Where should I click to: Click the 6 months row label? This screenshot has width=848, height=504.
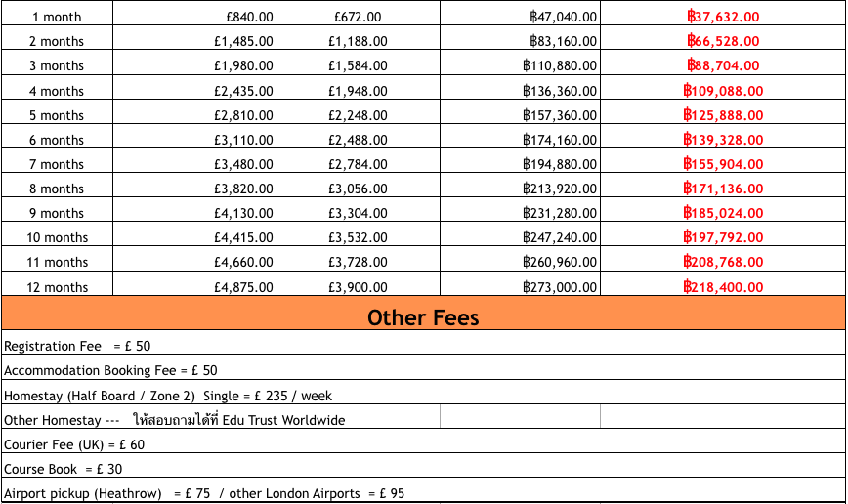57,140
